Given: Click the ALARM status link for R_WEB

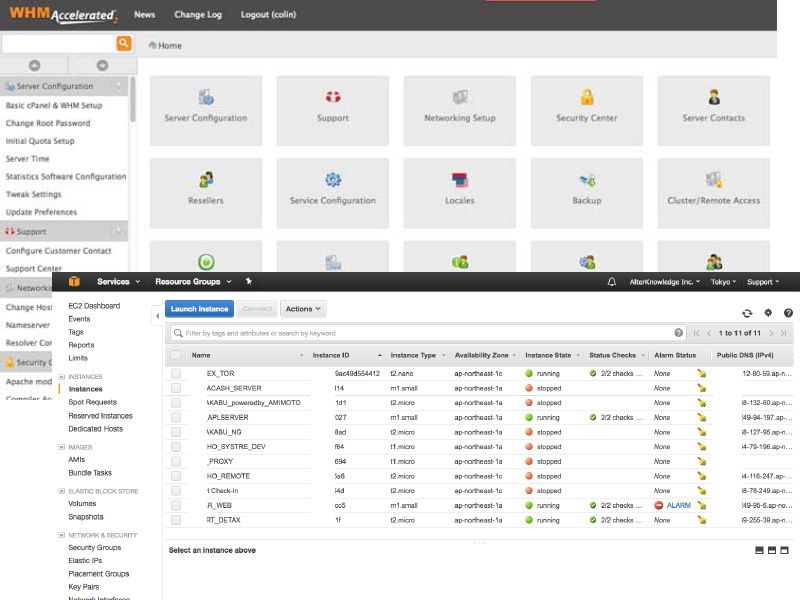Looking at the screenshot, I should [679, 505].
